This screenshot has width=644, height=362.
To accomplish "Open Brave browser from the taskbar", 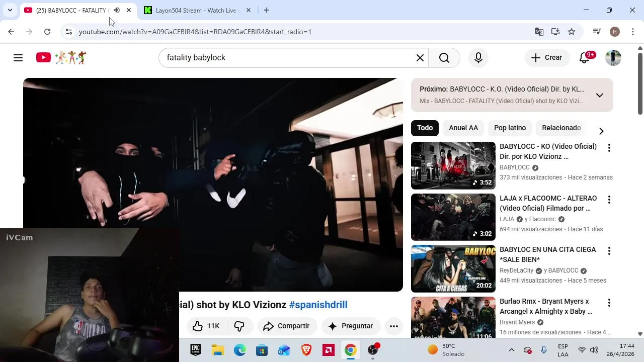I will point(306,350).
